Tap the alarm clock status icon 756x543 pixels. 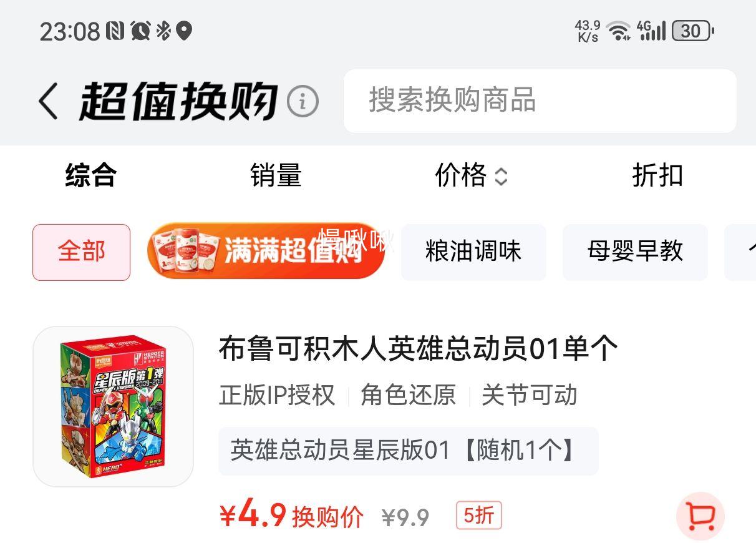pyautogui.click(x=140, y=30)
